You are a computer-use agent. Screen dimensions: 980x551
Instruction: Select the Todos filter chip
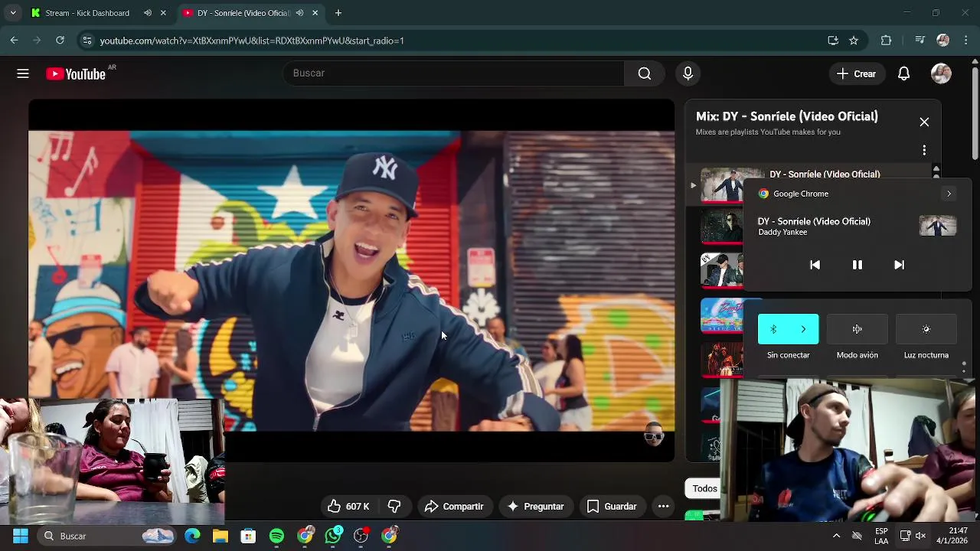[x=704, y=488]
